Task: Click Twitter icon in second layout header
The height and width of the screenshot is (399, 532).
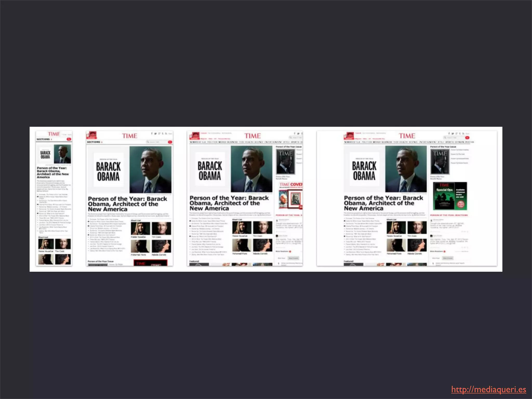Action: click(x=155, y=134)
